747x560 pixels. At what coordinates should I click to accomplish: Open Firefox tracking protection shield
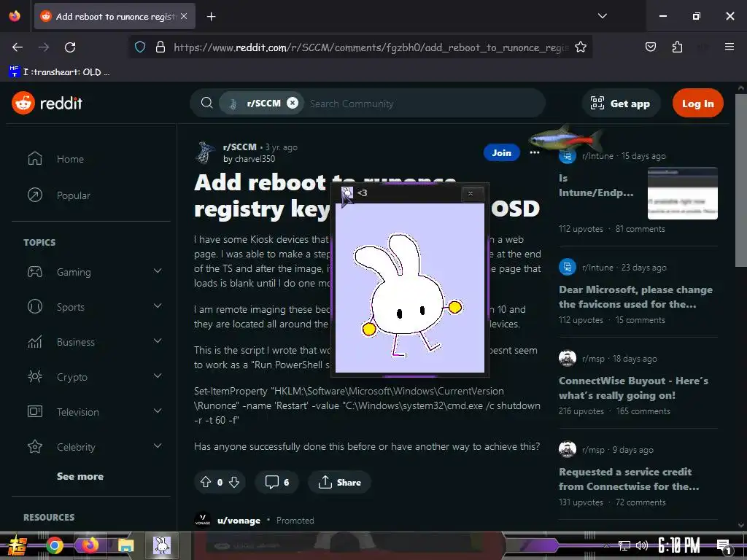tap(140, 47)
